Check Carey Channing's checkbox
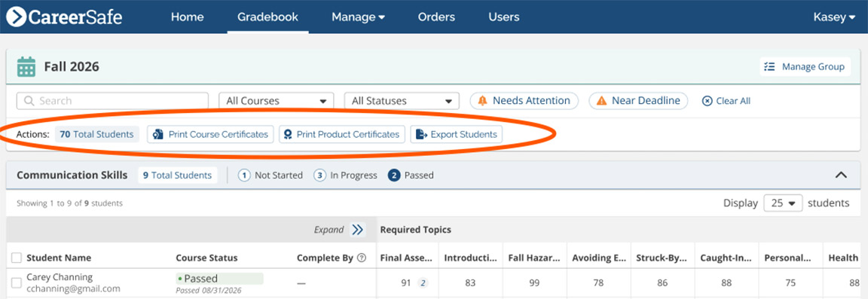 [17, 283]
